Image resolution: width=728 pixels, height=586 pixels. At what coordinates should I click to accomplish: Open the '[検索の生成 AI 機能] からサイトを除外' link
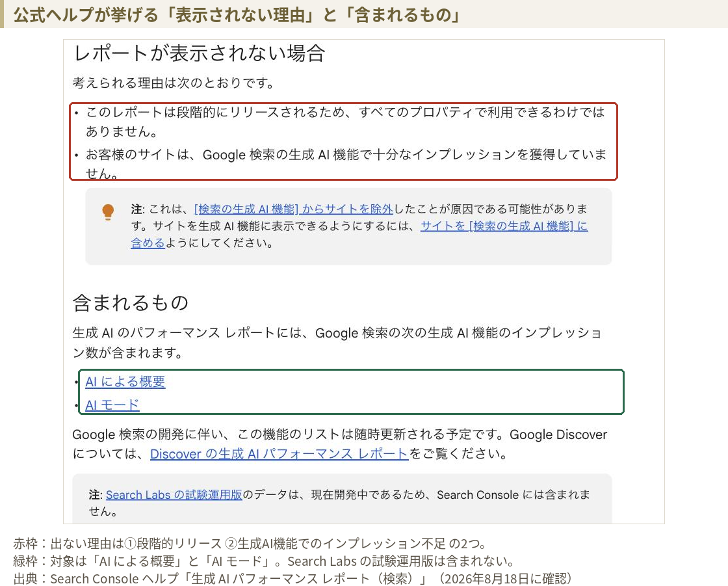click(x=293, y=209)
